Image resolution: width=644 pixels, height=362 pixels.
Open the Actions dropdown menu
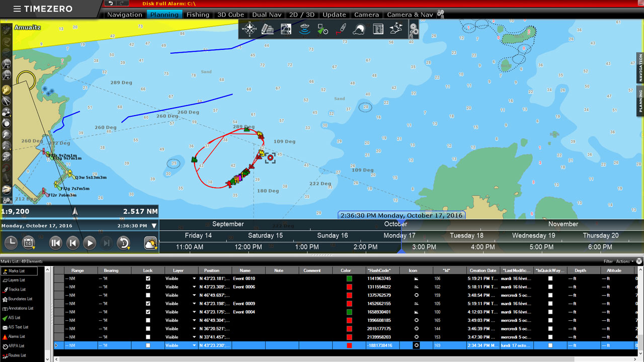point(625,261)
